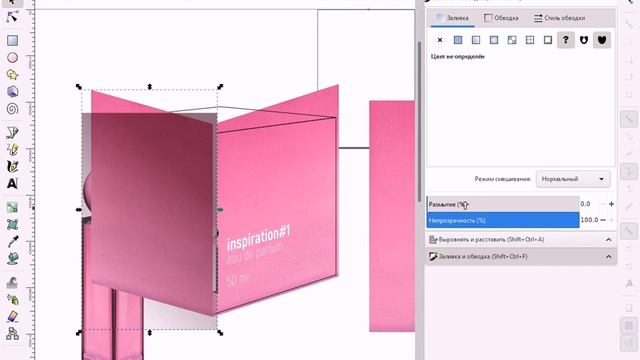
Task: Set fill to flat color
Action: click(458, 40)
